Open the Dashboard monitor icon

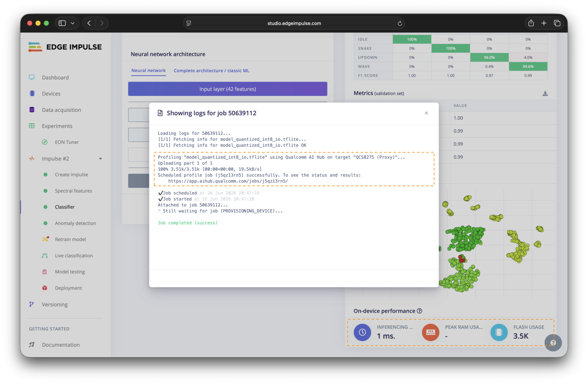coord(32,77)
